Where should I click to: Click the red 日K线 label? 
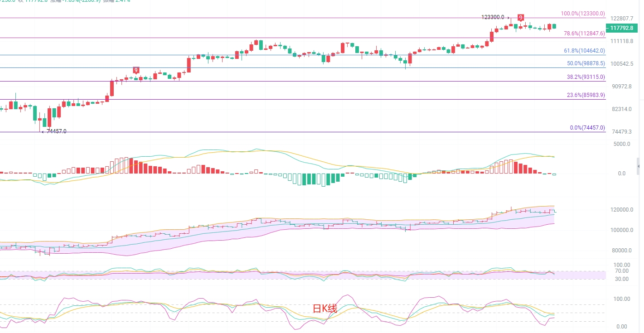click(325, 309)
